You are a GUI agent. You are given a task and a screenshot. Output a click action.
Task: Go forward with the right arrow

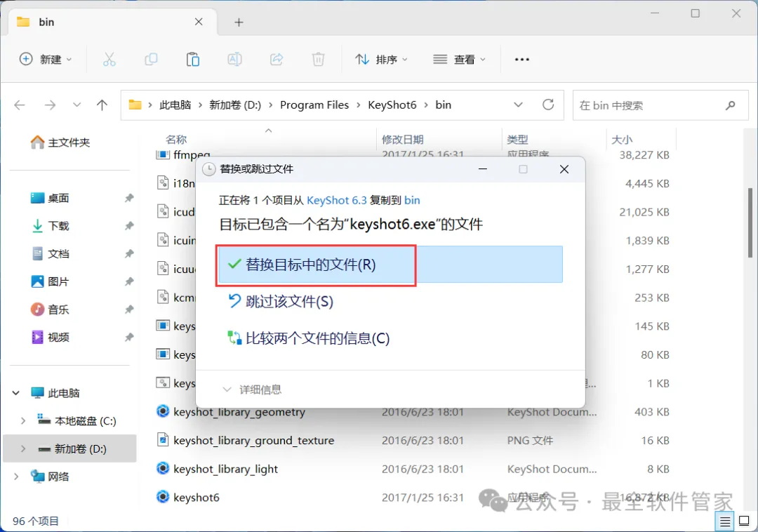[50, 105]
